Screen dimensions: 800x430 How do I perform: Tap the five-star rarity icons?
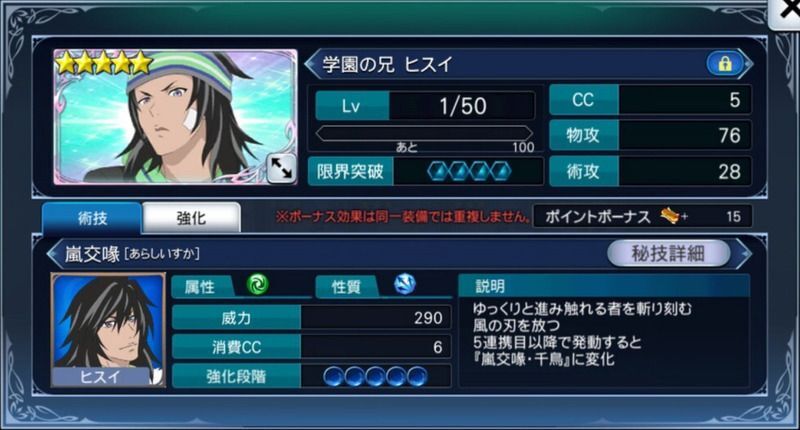[x=104, y=64]
